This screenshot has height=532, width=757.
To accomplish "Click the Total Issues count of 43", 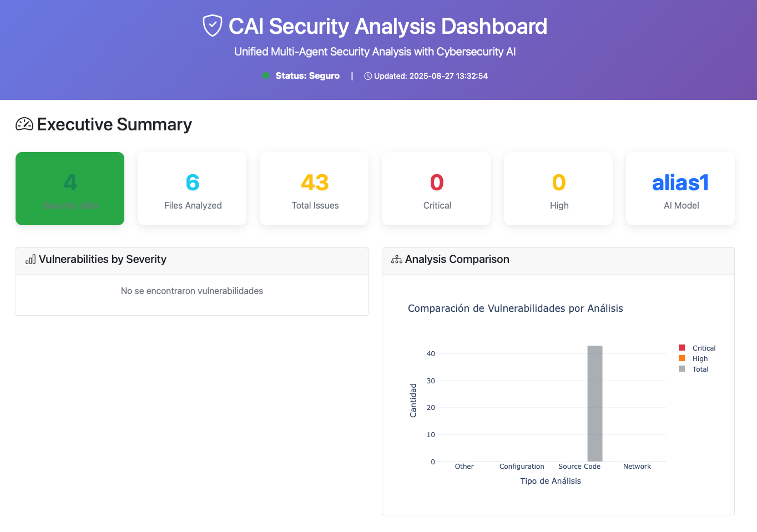I will coord(314,181).
